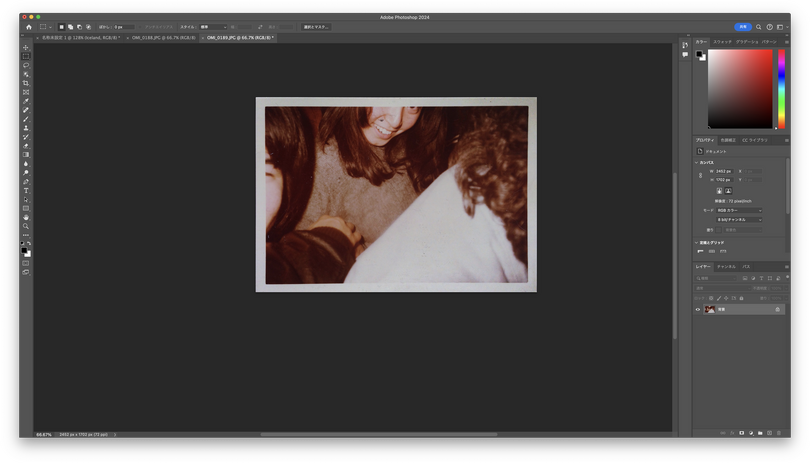Click the blue 共有 share button
The width and height of the screenshot is (810, 463).
742,27
